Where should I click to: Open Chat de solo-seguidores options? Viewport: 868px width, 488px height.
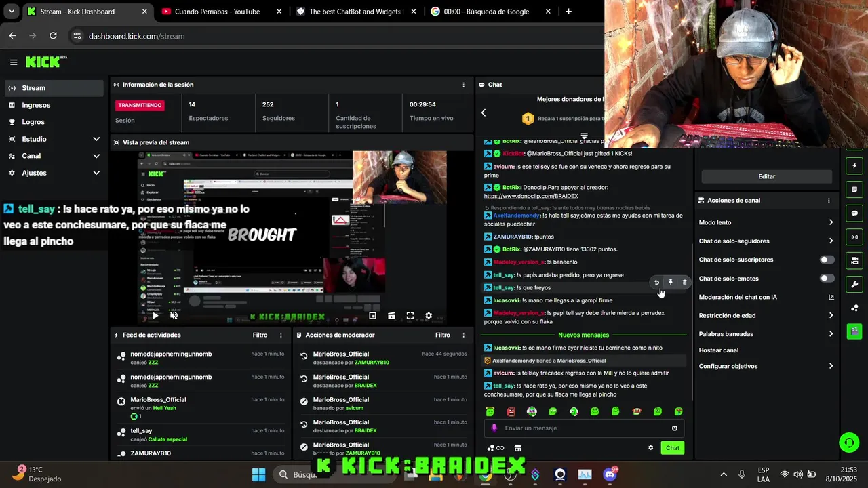766,241
